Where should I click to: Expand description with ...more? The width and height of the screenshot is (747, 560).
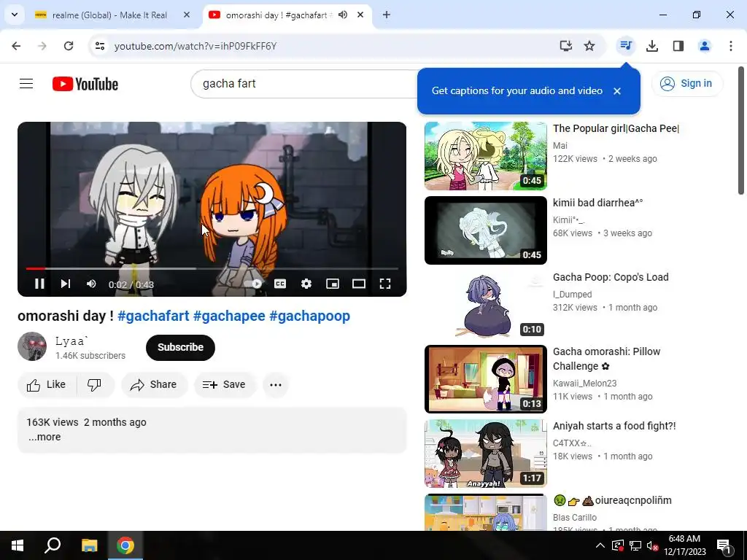tap(44, 437)
